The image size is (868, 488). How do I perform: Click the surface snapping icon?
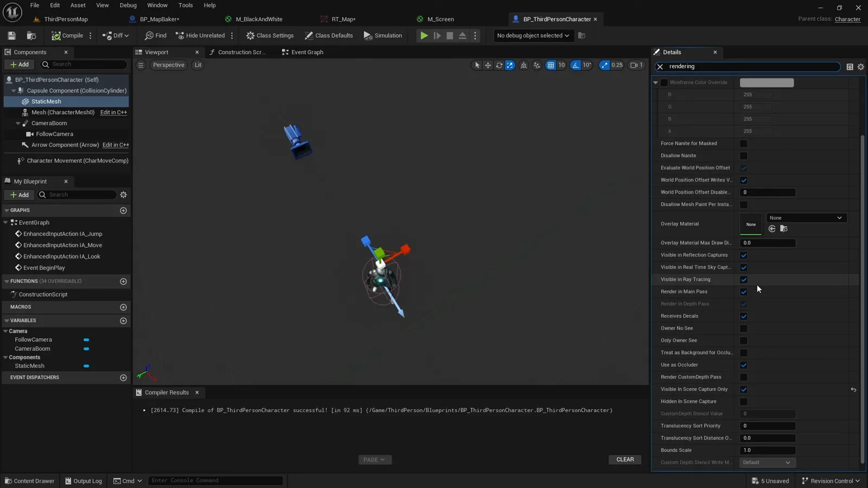[537, 65]
